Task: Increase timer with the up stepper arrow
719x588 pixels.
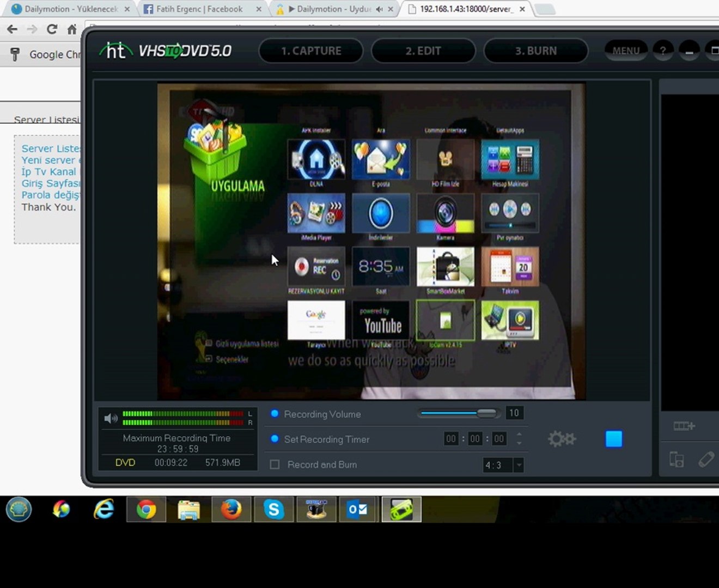Action: click(x=519, y=434)
